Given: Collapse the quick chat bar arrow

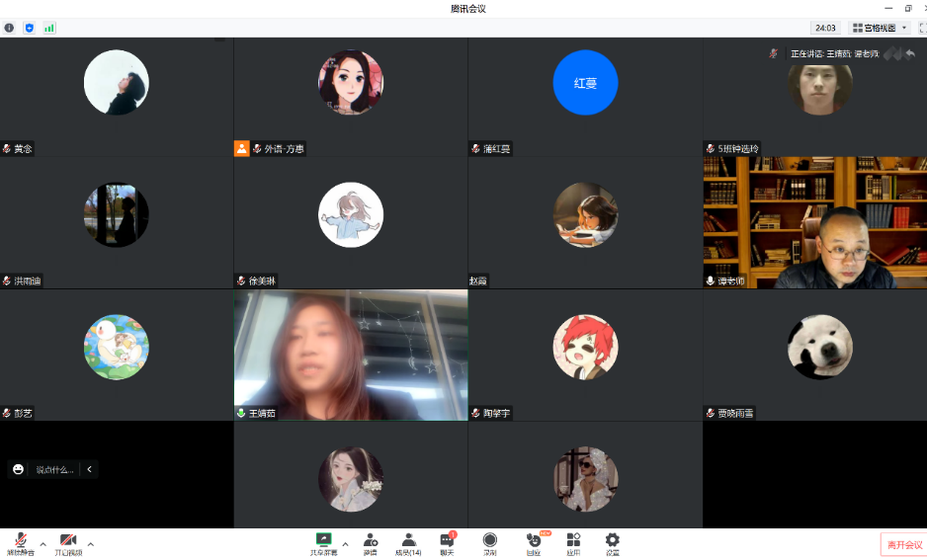Looking at the screenshot, I should [x=89, y=469].
